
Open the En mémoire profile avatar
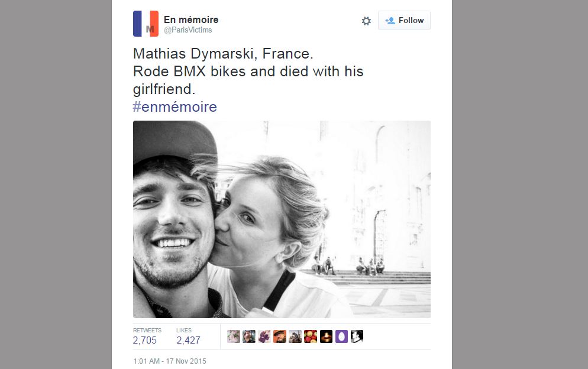(146, 24)
